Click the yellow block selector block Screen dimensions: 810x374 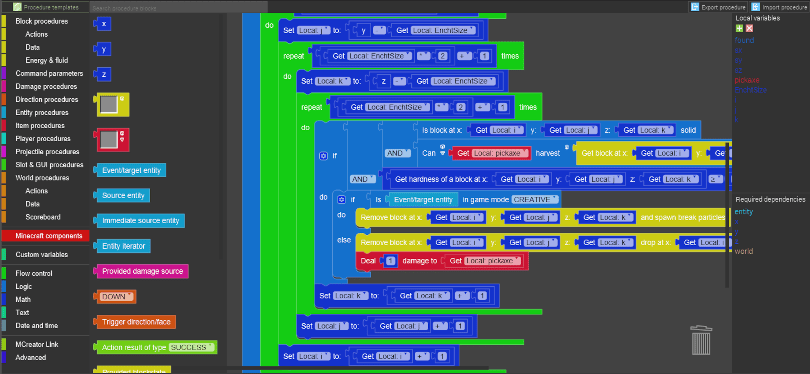tap(111, 105)
